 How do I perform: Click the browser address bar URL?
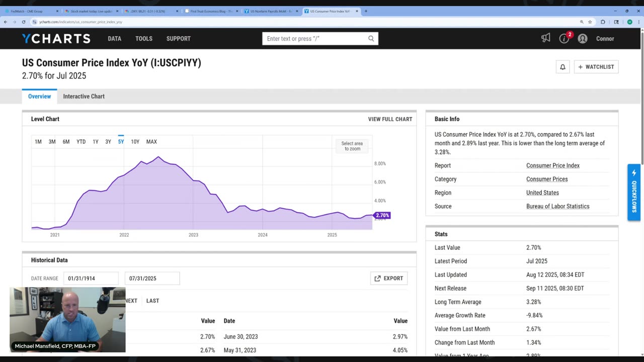point(80,22)
